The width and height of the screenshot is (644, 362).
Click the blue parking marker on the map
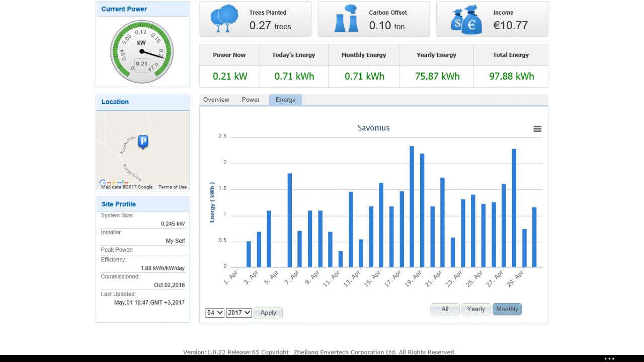(143, 142)
